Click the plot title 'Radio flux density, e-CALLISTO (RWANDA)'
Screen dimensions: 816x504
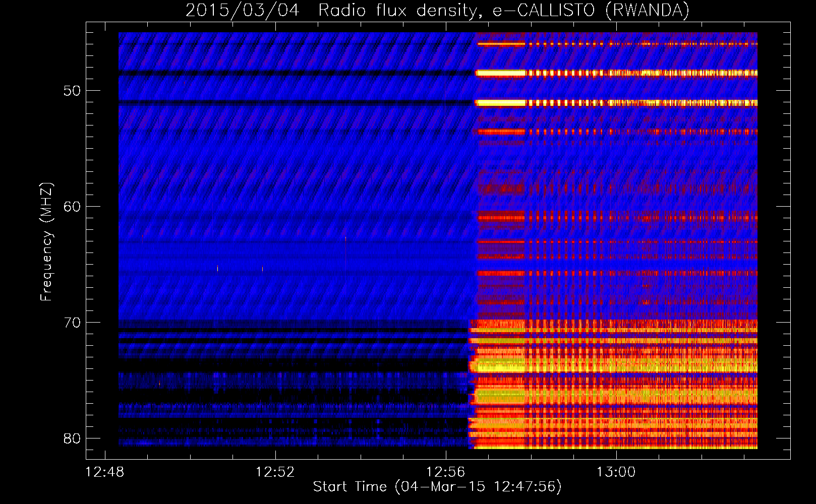504,10
